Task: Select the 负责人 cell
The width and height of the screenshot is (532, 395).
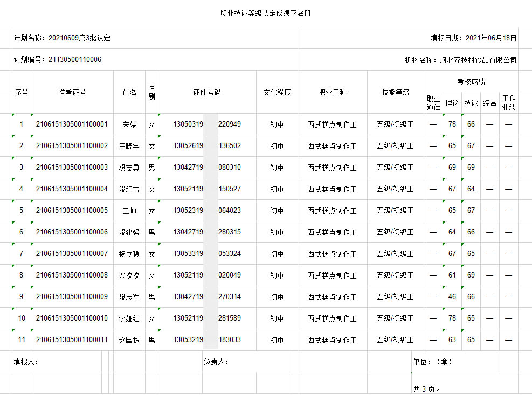Action: [216, 362]
